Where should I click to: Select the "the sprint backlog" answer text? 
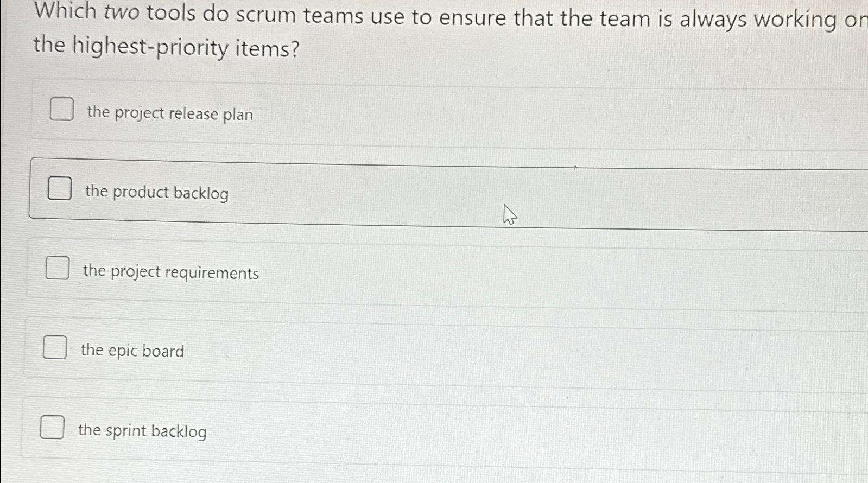[x=141, y=431]
